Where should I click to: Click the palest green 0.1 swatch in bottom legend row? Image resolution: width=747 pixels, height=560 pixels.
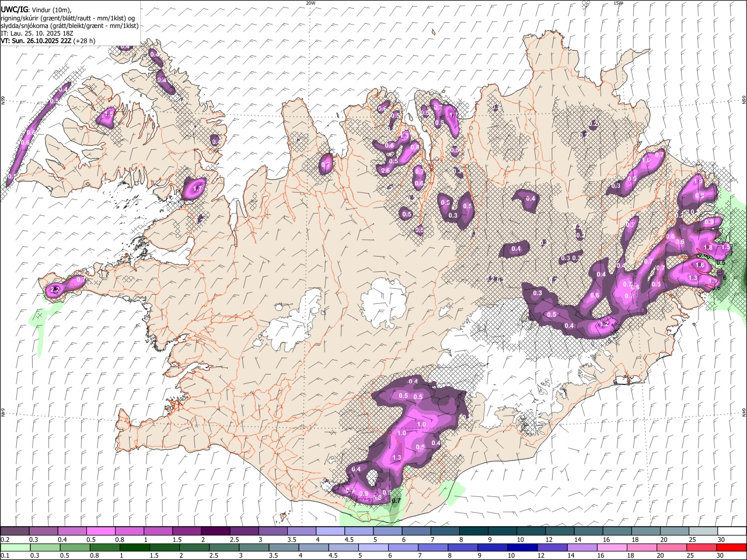(x=15, y=547)
